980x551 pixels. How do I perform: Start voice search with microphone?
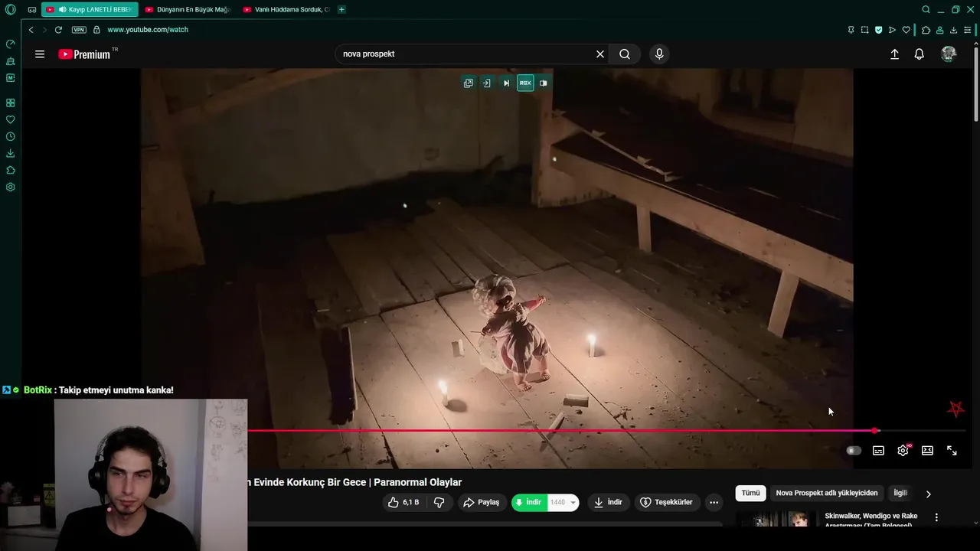pos(659,54)
